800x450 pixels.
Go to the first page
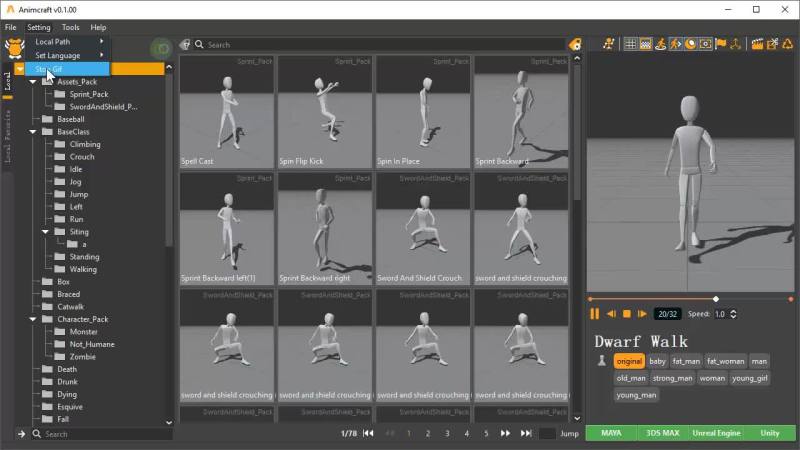pyautogui.click(x=368, y=433)
